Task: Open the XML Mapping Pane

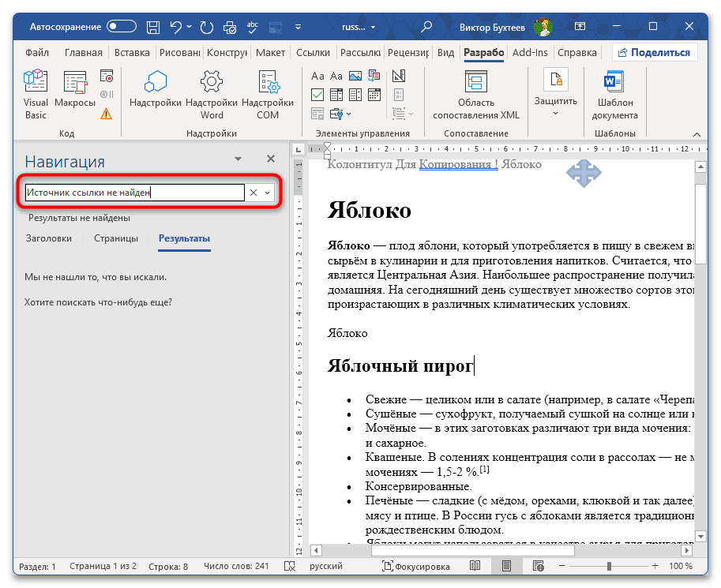Action: pos(476,95)
